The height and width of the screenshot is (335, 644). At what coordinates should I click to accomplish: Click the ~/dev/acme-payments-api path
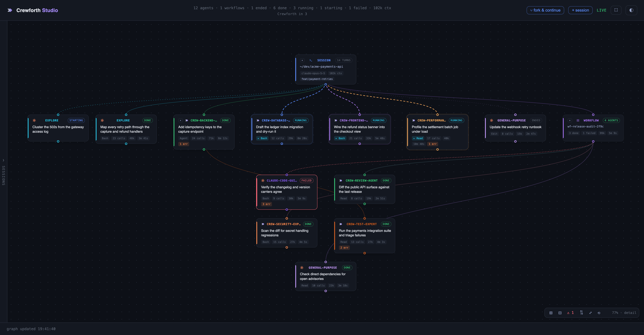[x=321, y=67]
